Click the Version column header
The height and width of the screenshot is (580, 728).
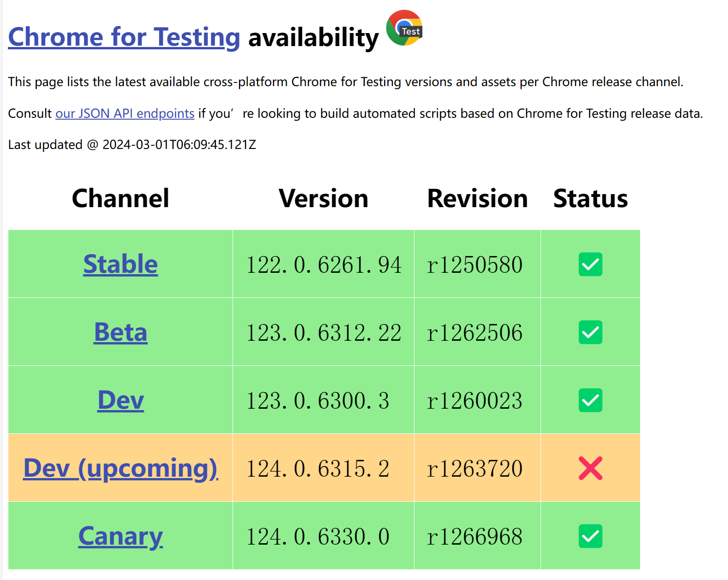[323, 199]
